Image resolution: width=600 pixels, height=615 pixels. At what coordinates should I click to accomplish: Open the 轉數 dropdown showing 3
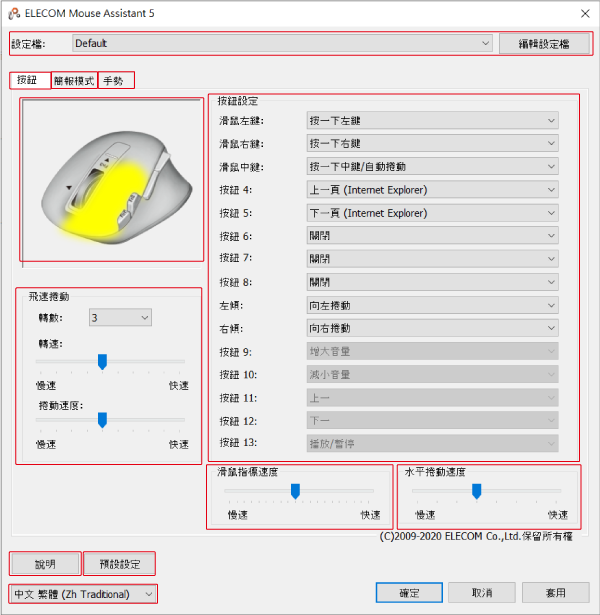120,317
